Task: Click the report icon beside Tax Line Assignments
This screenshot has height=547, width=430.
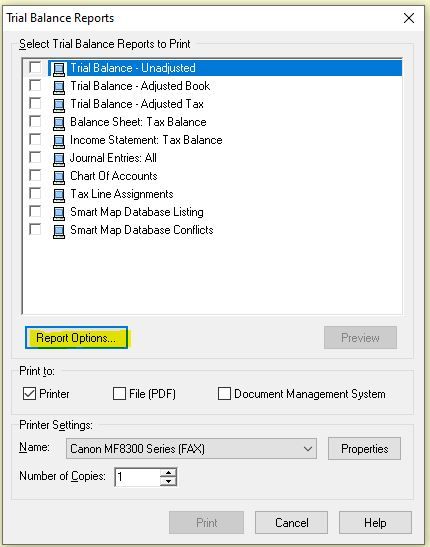Action: [x=59, y=195]
